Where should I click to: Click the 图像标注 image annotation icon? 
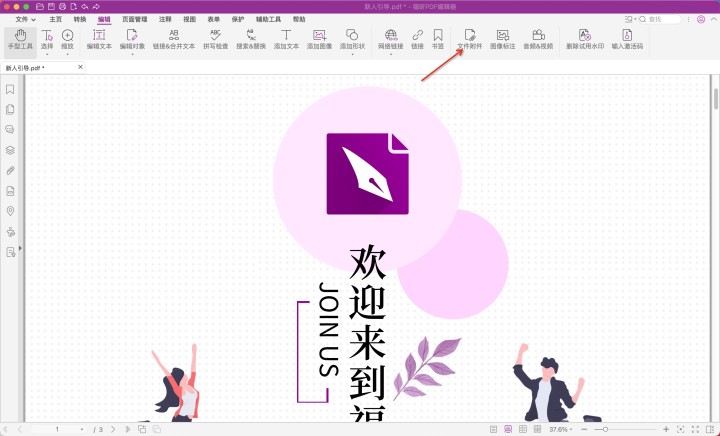503,39
